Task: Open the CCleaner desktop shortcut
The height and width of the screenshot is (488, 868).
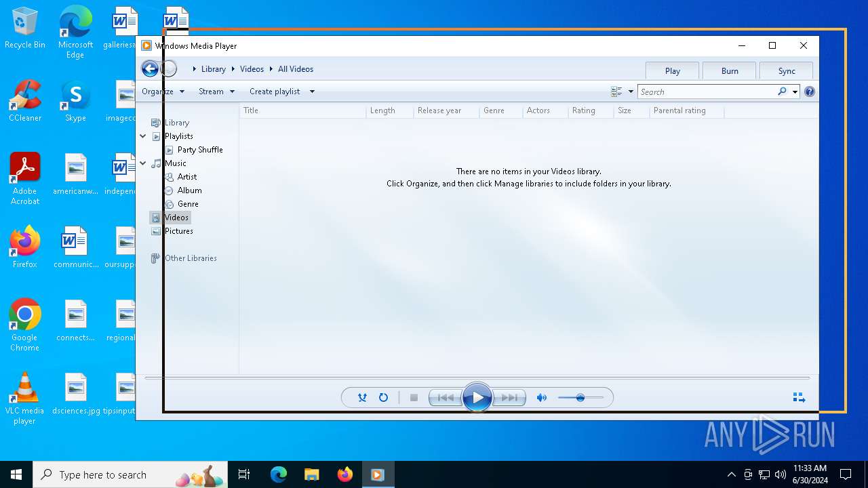Action: [25, 101]
